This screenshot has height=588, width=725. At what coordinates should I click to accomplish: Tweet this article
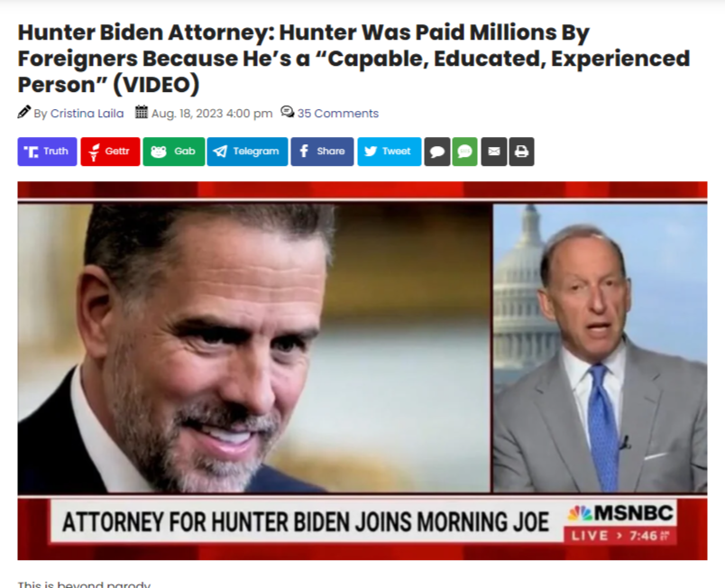390,152
